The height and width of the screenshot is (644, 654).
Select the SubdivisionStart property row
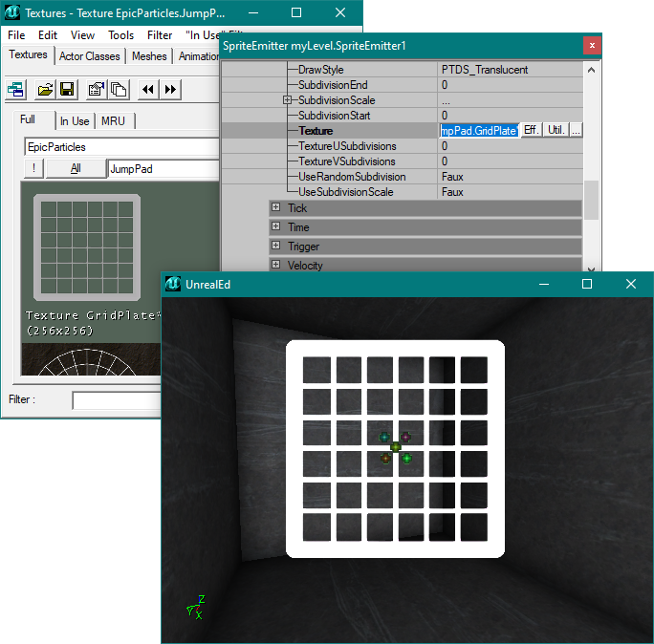click(x=403, y=116)
